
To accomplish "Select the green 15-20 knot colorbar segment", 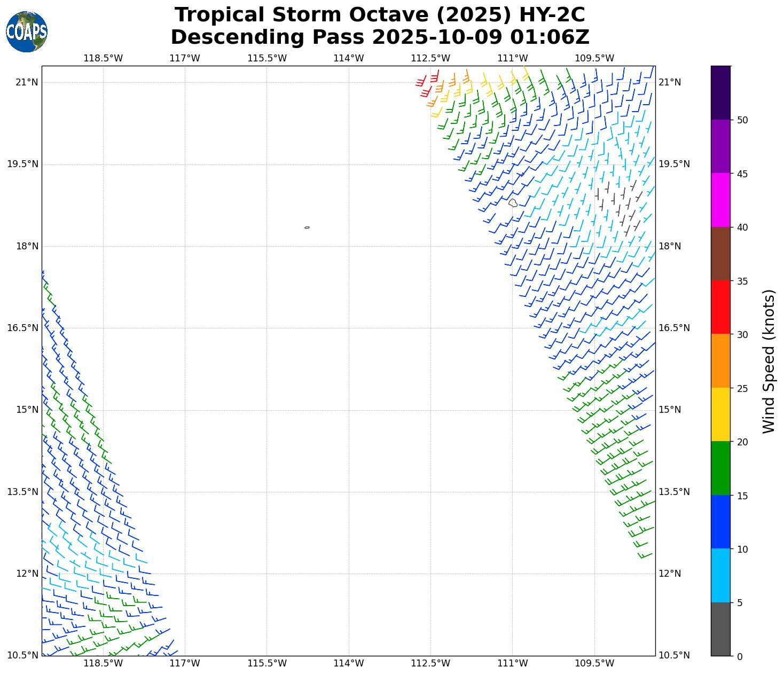I will tap(720, 468).
